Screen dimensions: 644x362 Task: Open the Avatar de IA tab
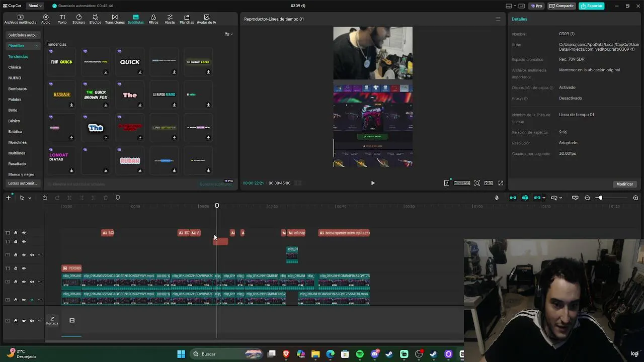click(206, 20)
